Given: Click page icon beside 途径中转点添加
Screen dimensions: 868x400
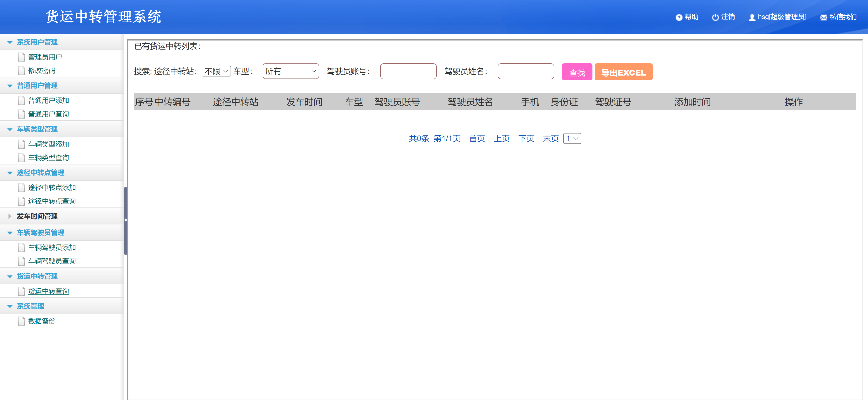Looking at the screenshot, I should click(x=21, y=188).
